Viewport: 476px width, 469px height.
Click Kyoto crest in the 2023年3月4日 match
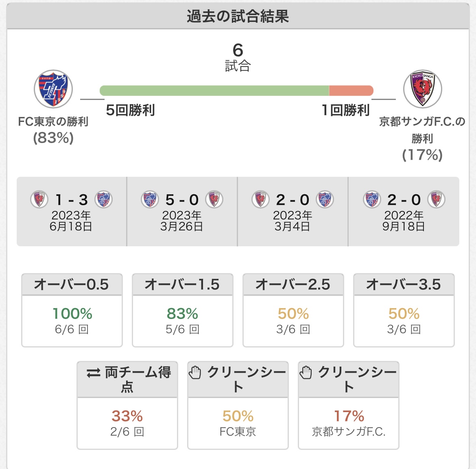pyautogui.click(x=260, y=199)
